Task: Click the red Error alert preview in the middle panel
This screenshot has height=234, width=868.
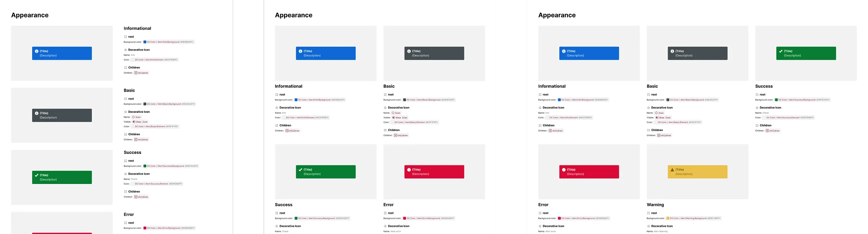Action: pyautogui.click(x=434, y=172)
